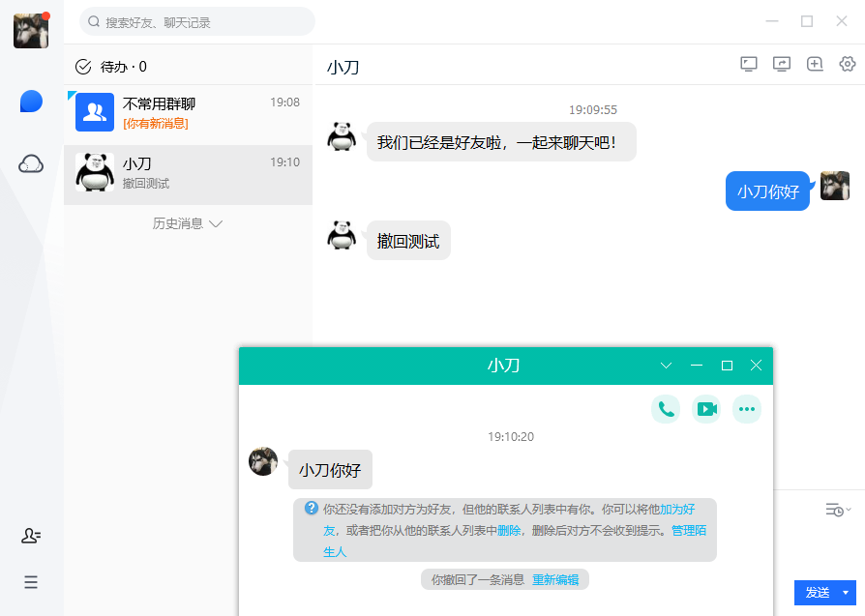Open more options (...) in the 小刀 popup
The width and height of the screenshot is (865, 616).
coord(746,408)
